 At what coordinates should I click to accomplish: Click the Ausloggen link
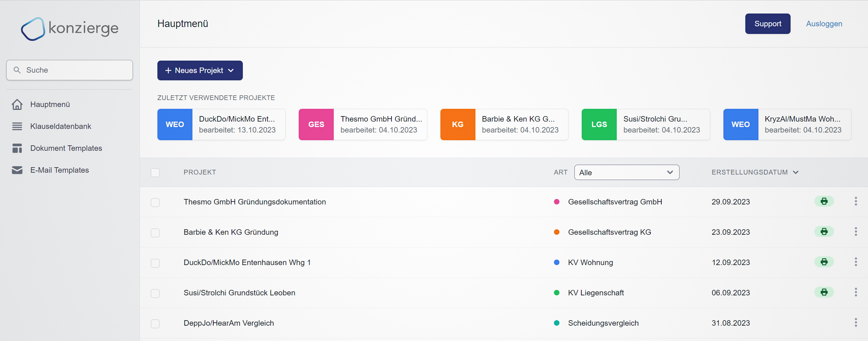click(x=824, y=24)
